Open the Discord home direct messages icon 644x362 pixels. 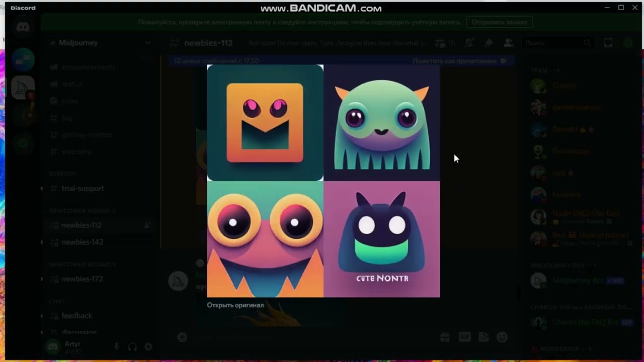[x=23, y=28]
